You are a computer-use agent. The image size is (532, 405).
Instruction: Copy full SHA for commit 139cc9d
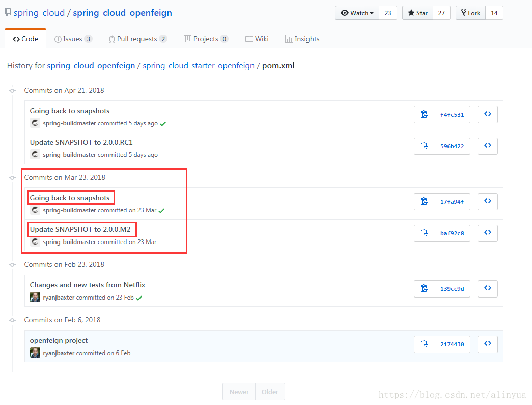[x=424, y=288]
